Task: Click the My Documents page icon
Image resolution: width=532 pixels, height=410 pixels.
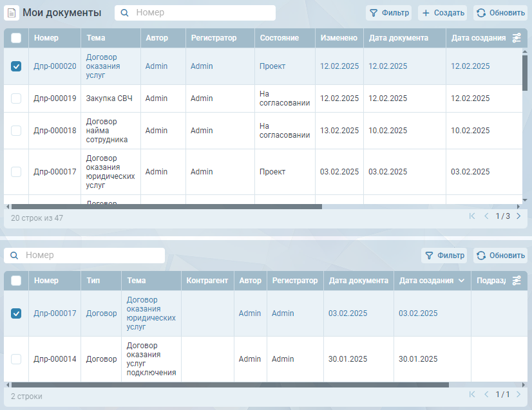Action: 12,13
